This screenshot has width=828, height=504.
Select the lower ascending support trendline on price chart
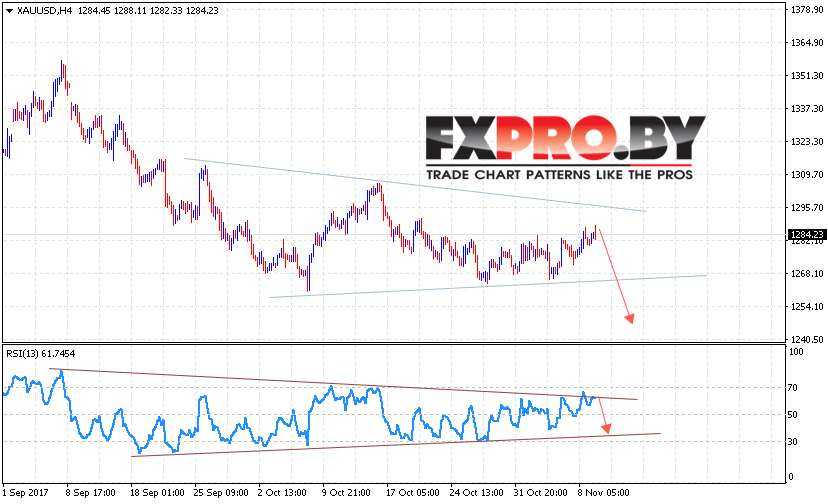point(487,286)
